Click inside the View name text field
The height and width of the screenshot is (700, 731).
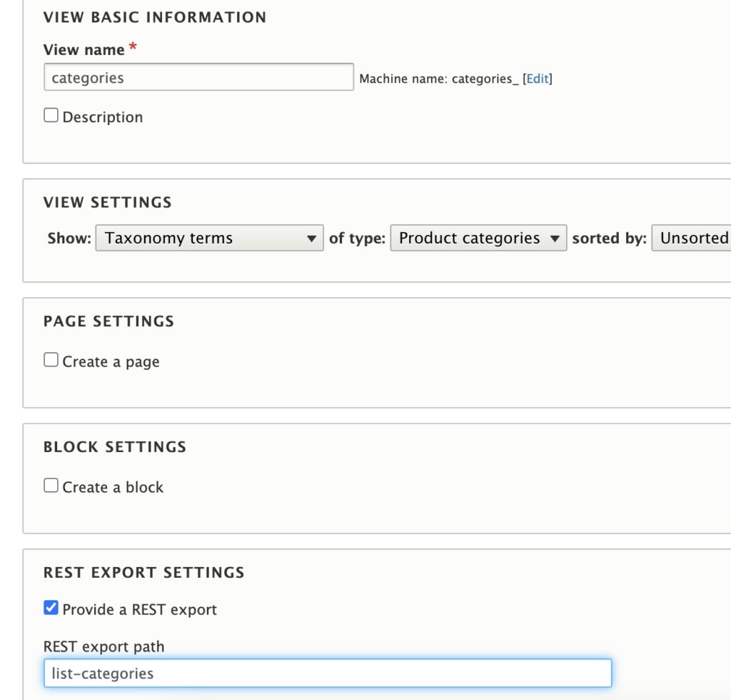[198, 76]
